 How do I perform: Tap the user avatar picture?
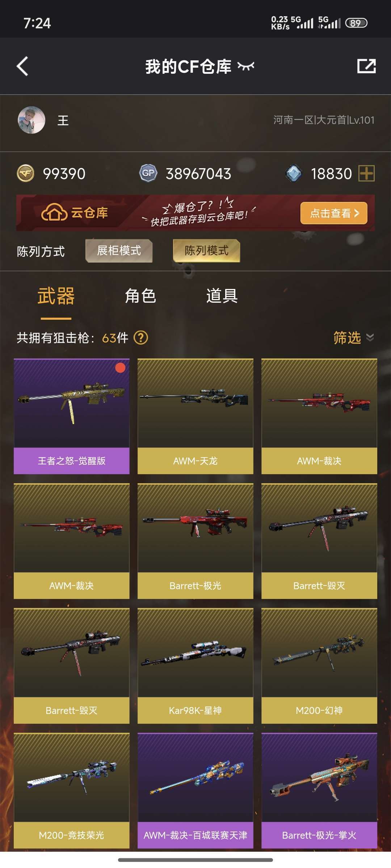(x=31, y=120)
